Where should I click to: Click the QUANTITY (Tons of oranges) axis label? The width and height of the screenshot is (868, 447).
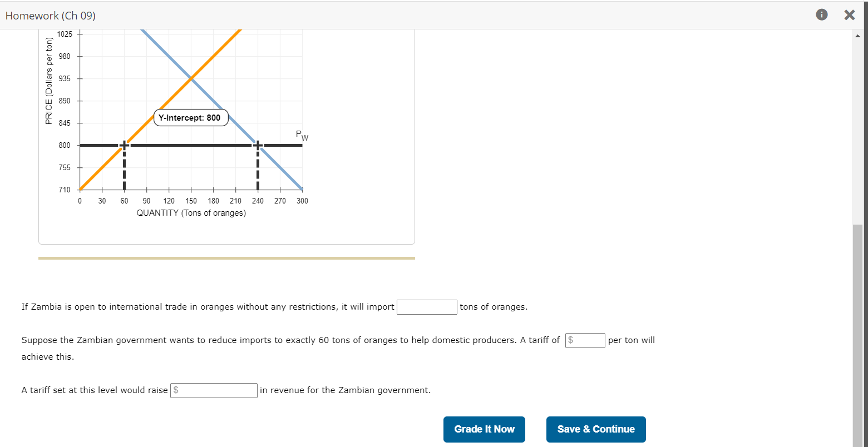[191, 213]
